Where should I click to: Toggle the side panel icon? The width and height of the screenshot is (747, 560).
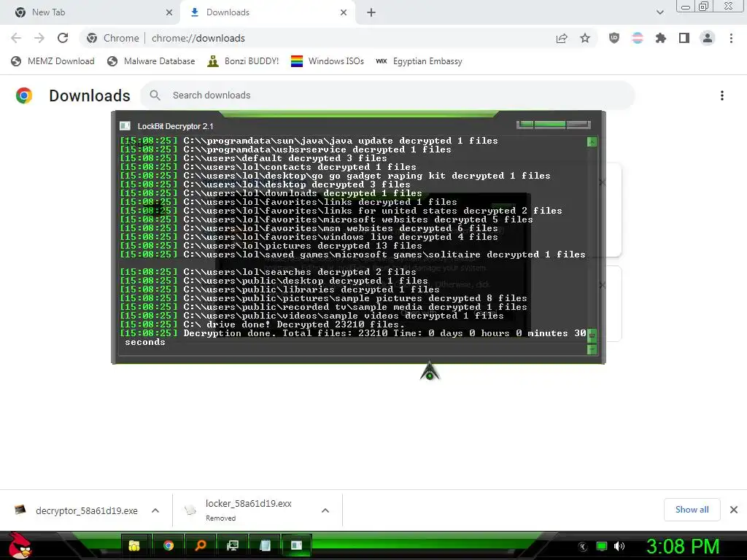point(684,38)
